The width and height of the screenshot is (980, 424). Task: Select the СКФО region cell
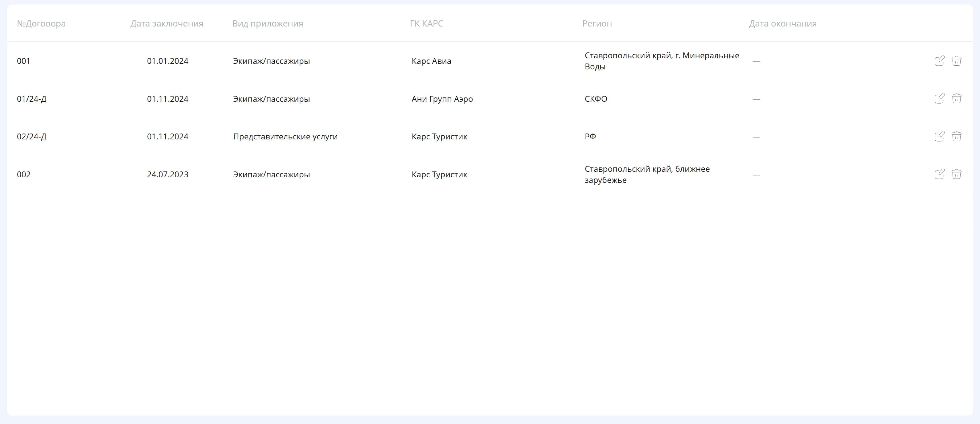[596, 99]
